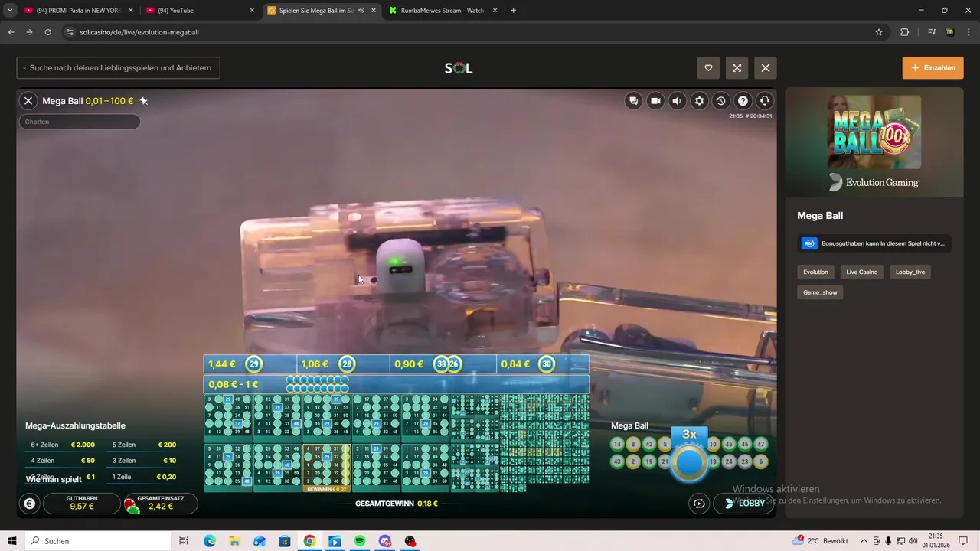The width and height of the screenshot is (980, 551).
Task: Open Microsoft Store from taskbar
Action: [x=284, y=541]
